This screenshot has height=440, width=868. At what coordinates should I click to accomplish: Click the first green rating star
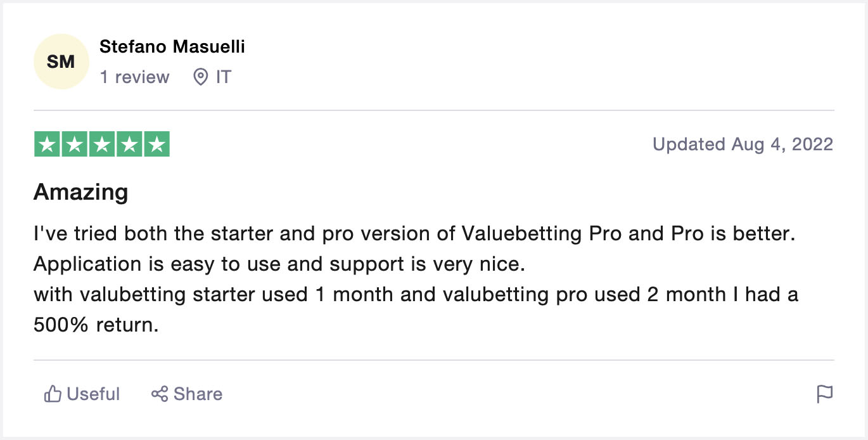pos(47,145)
